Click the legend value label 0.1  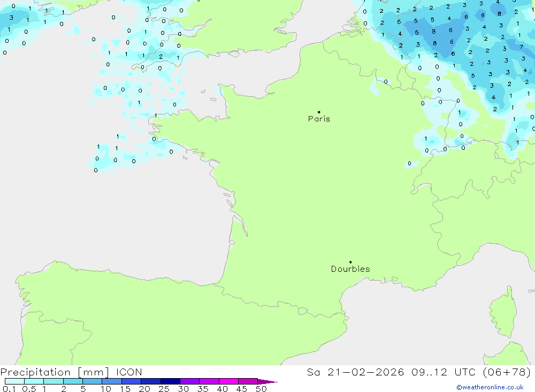(9, 389)
